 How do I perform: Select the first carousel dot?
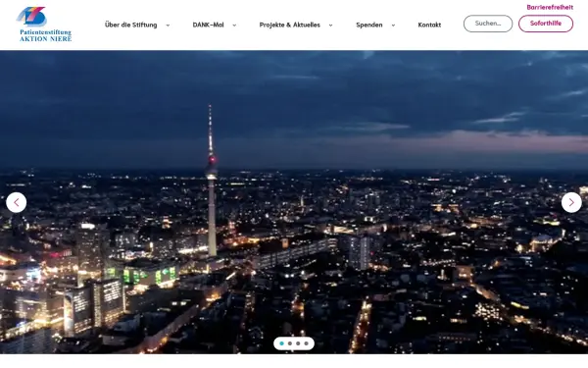pos(281,343)
